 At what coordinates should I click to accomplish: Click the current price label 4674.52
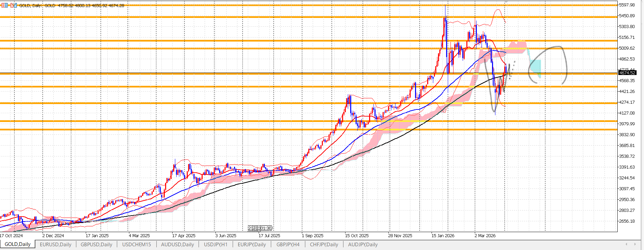click(x=627, y=73)
